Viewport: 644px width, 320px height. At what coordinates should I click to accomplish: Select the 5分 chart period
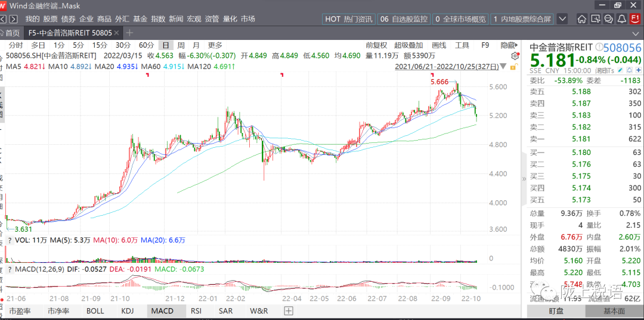coord(78,45)
